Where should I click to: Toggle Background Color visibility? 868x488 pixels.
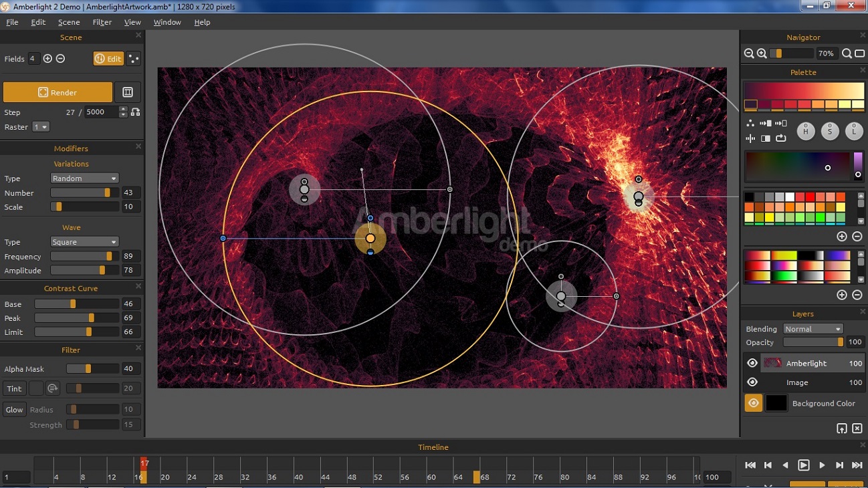754,403
